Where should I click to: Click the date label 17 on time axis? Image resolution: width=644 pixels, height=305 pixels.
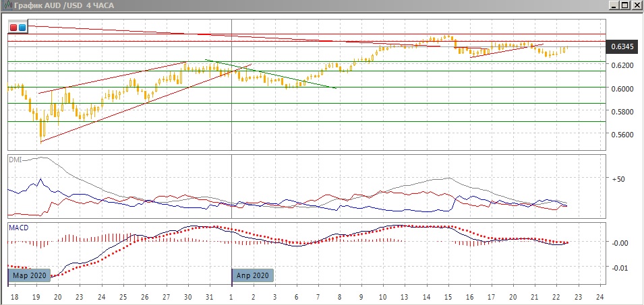point(492,297)
